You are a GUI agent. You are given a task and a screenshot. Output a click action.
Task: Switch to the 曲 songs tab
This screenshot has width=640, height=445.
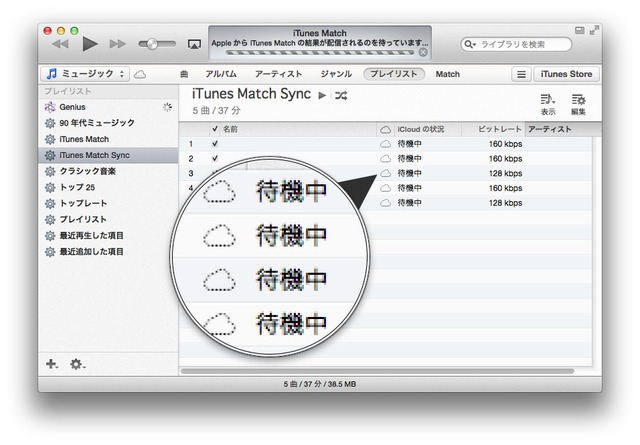pos(184,74)
